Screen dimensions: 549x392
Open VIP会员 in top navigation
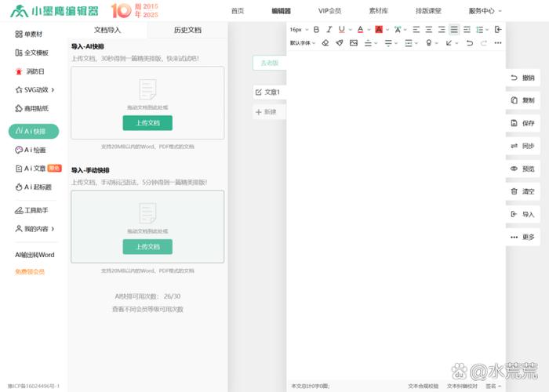point(329,11)
